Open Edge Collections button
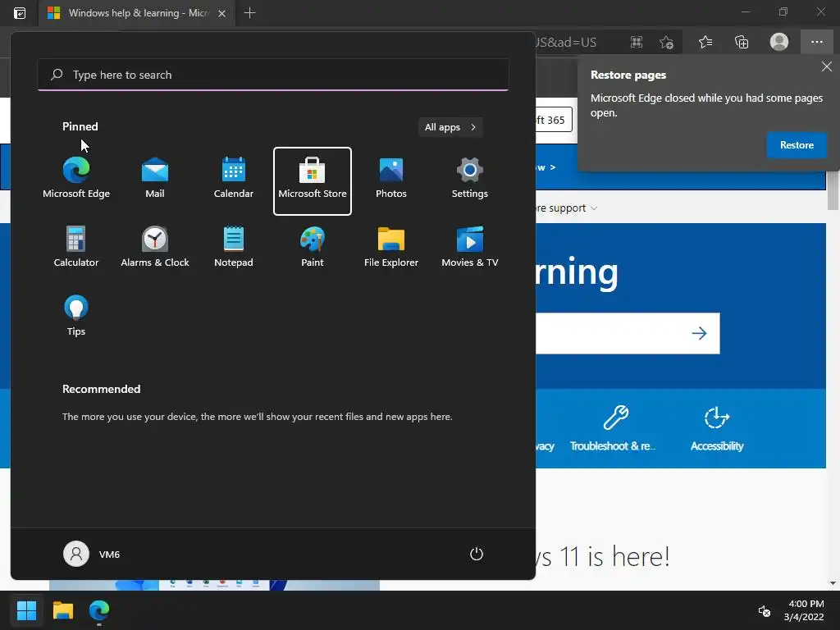 click(742, 42)
